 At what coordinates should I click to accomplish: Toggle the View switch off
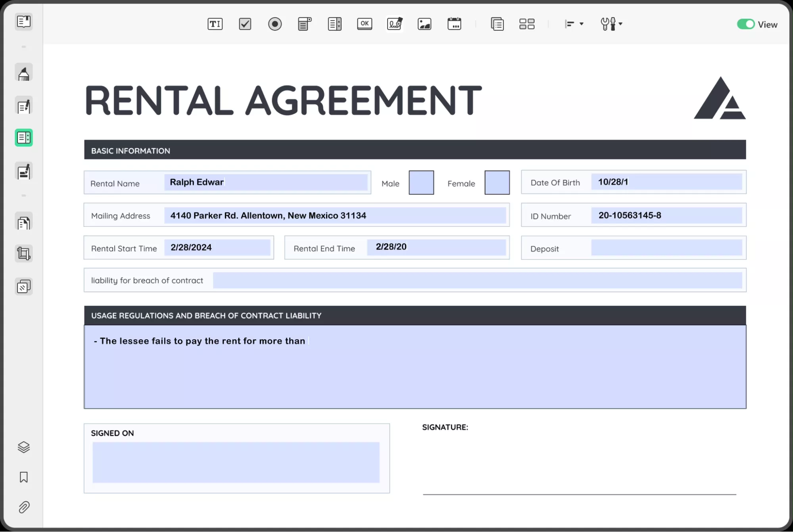pyautogui.click(x=745, y=24)
